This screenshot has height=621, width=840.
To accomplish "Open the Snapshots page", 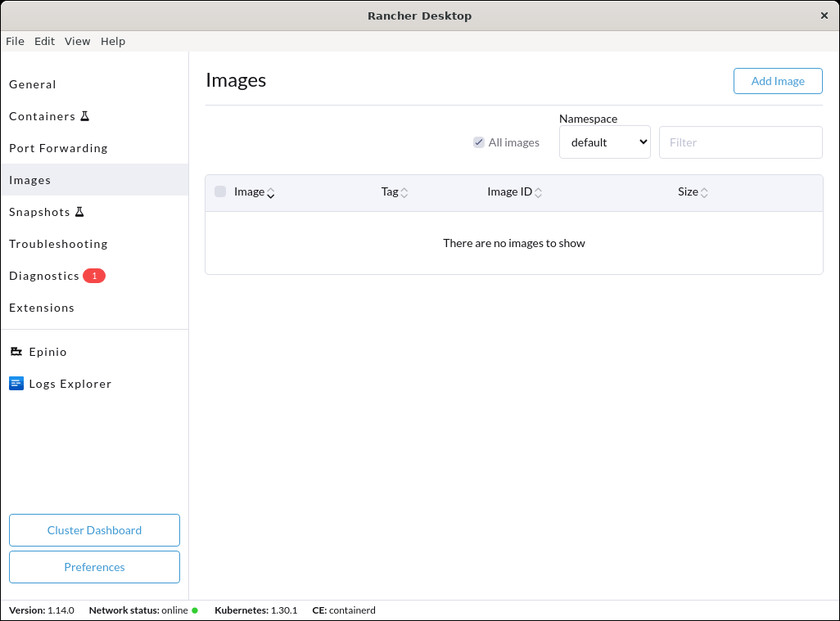I will pos(94,212).
